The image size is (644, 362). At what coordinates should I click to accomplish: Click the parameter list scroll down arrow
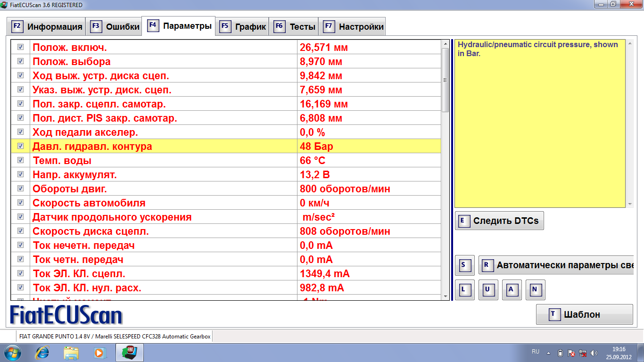tap(445, 296)
